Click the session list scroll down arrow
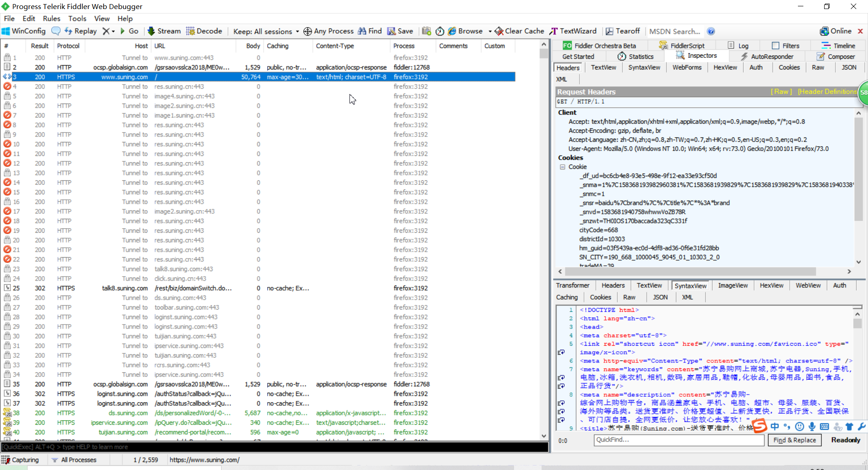This screenshot has height=470, width=868. click(544, 436)
